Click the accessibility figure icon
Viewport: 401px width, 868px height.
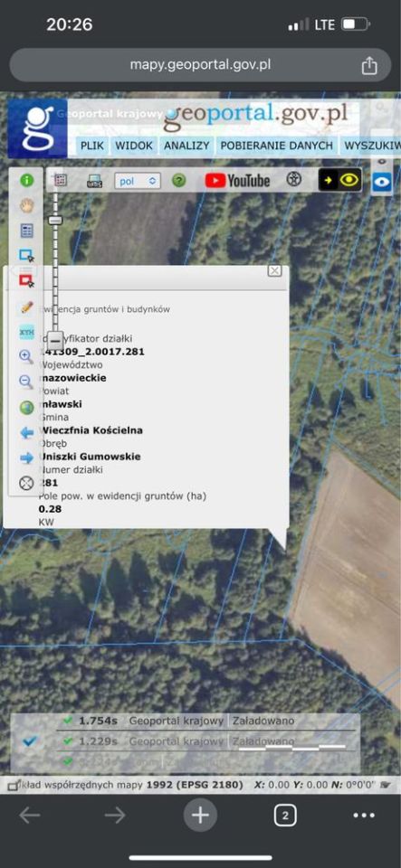coord(294,179)
